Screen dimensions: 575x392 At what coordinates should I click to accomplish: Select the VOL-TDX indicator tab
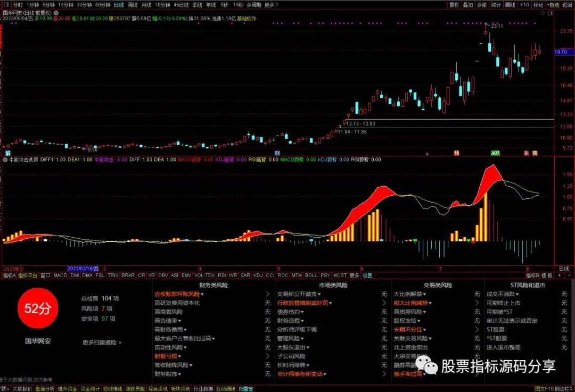[204, 276]
